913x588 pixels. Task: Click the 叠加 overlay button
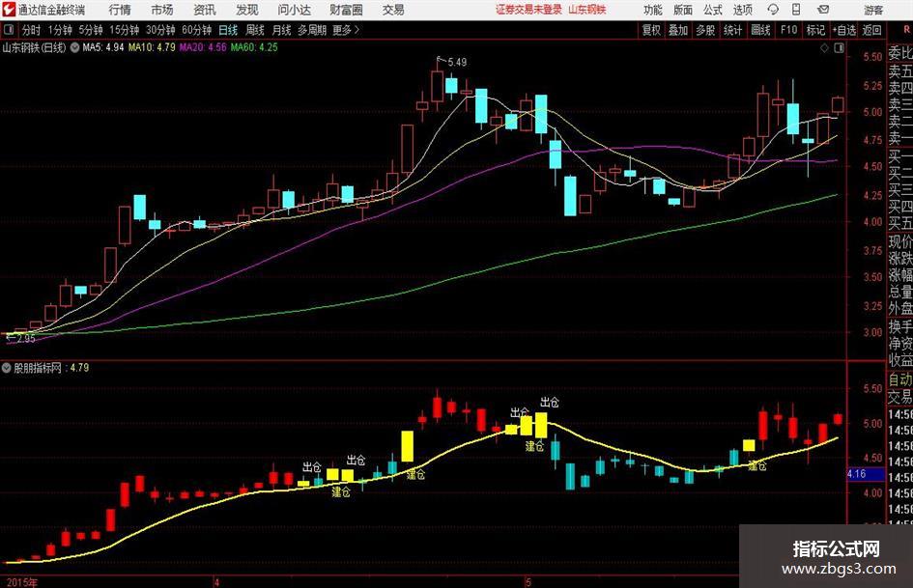tap(678, 30)
